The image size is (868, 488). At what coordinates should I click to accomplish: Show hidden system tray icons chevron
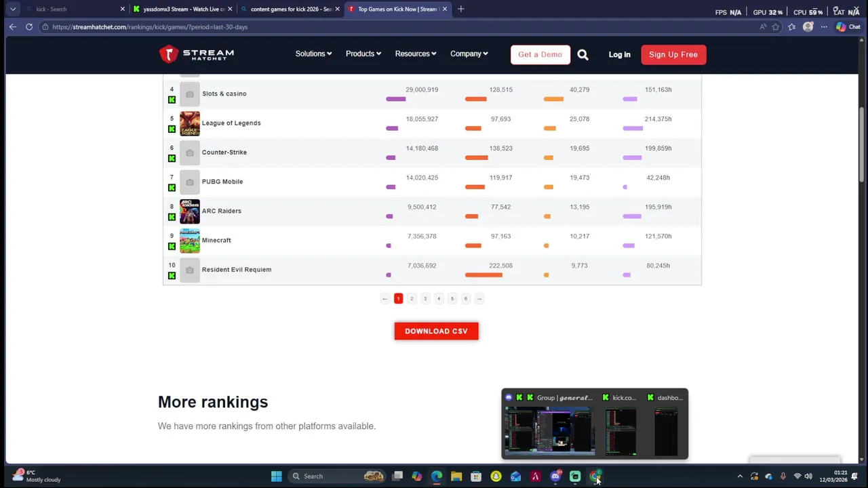[740, 476]
